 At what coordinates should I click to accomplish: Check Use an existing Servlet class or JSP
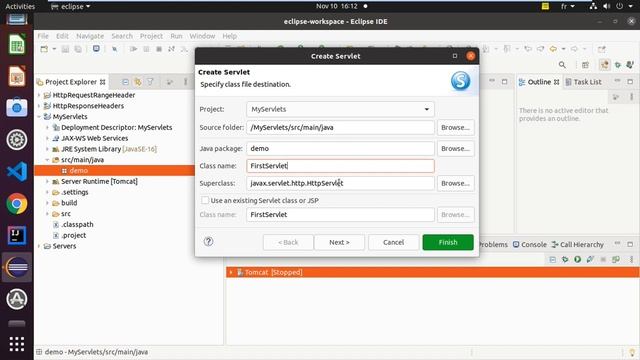[205, 200]
